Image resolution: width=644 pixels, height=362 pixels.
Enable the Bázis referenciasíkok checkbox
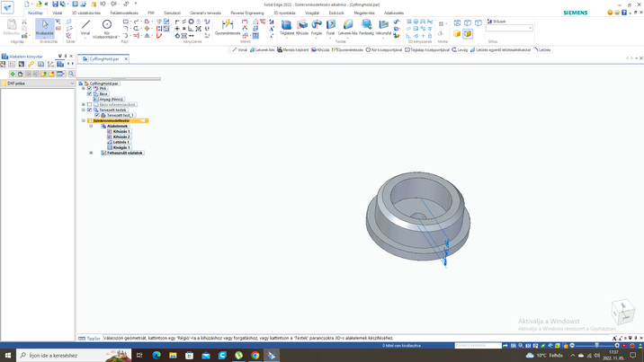[90, 104]
